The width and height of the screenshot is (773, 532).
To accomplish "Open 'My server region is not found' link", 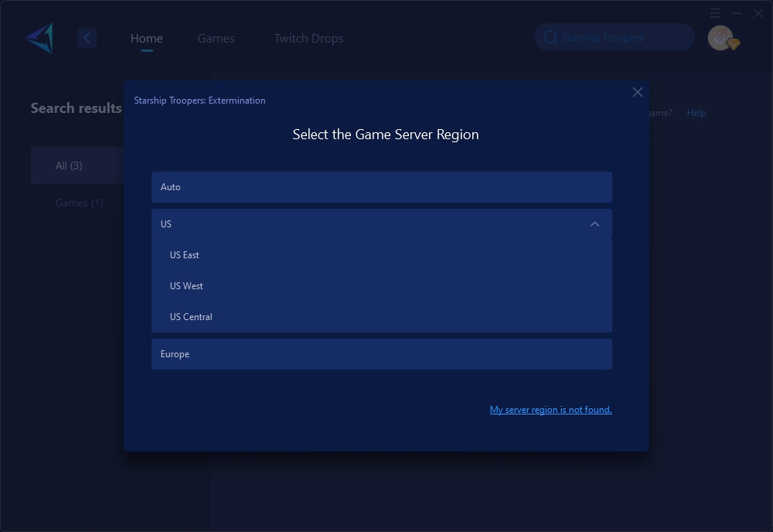I will tap(550, 410).
